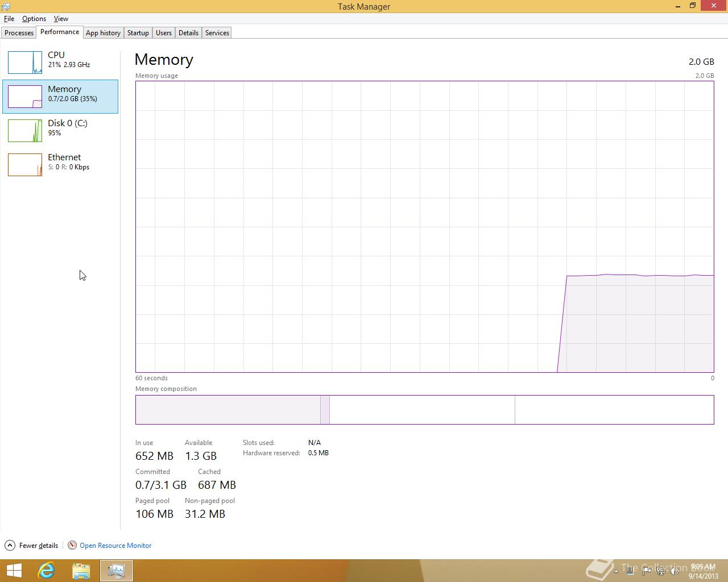This screenshot has width=728, height=582.
Task: Restore down the Task Manager window
Action: pyautogui.click(x=693, y=6)
